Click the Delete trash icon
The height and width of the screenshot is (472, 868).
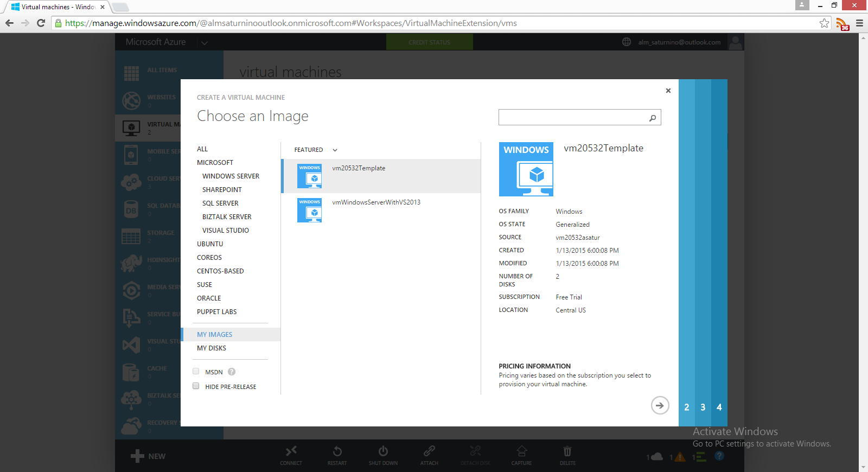click(x=567, y=451)
